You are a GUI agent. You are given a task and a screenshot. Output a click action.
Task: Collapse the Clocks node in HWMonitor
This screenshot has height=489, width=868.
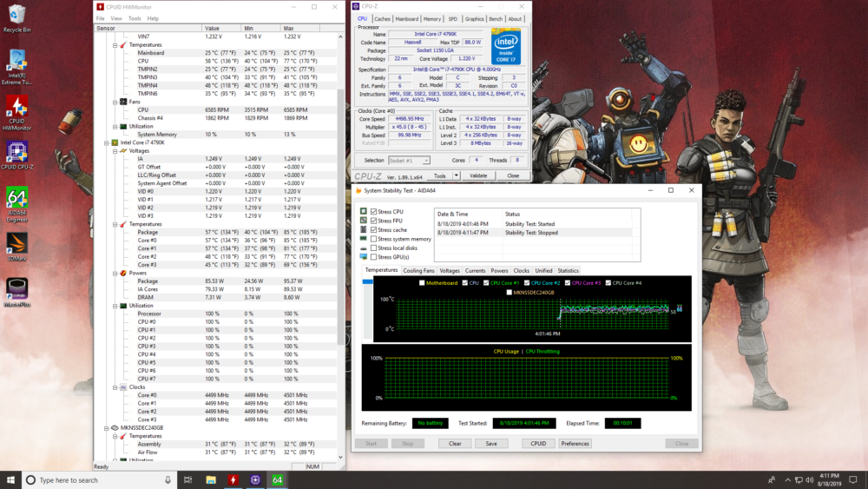coord(115,387)
